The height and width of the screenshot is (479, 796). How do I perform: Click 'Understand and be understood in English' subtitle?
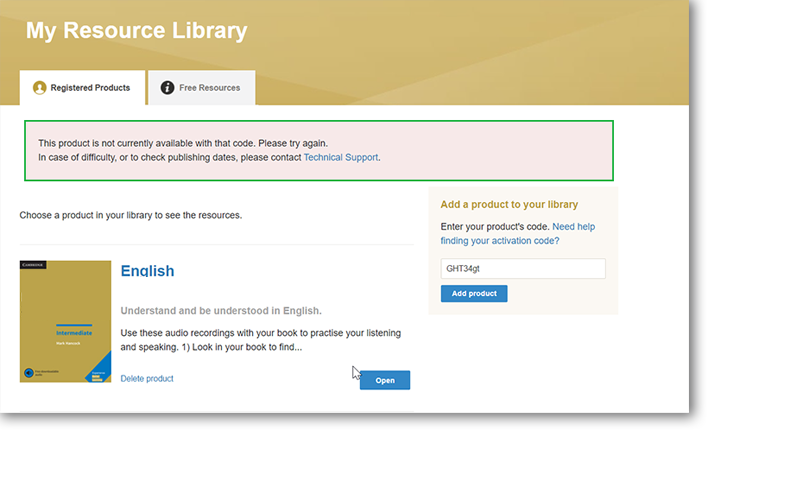[221, 310]
